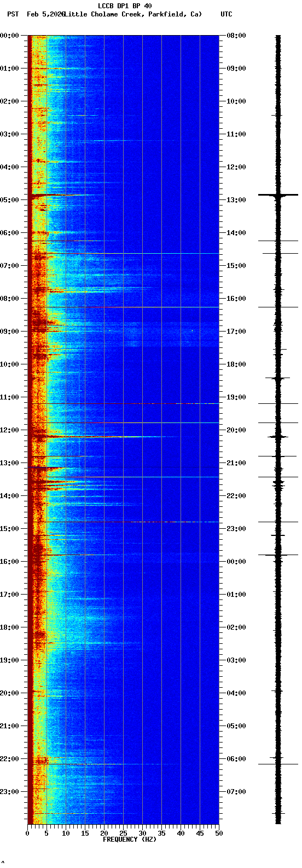Image resolution: width=302 pixels, height=868 pixels.
Task: Click the 06:00 UTC time label
Action: tap(236, 759)
